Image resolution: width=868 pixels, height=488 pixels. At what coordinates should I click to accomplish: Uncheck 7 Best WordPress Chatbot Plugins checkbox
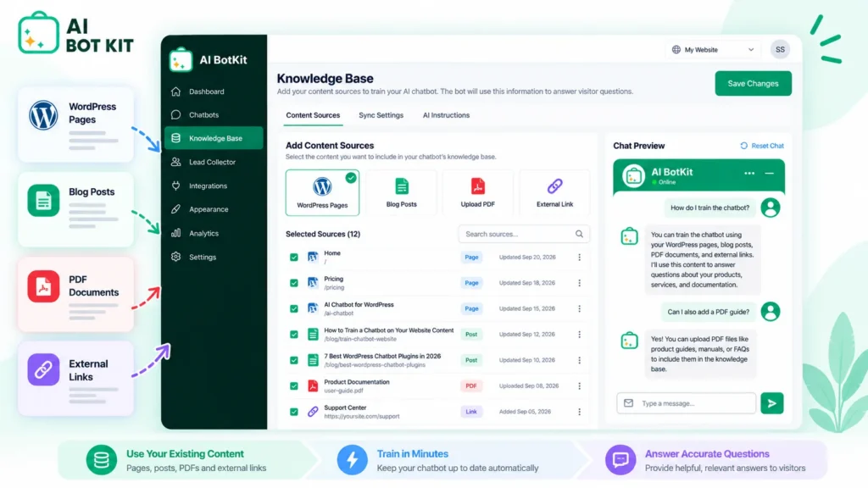294,360
